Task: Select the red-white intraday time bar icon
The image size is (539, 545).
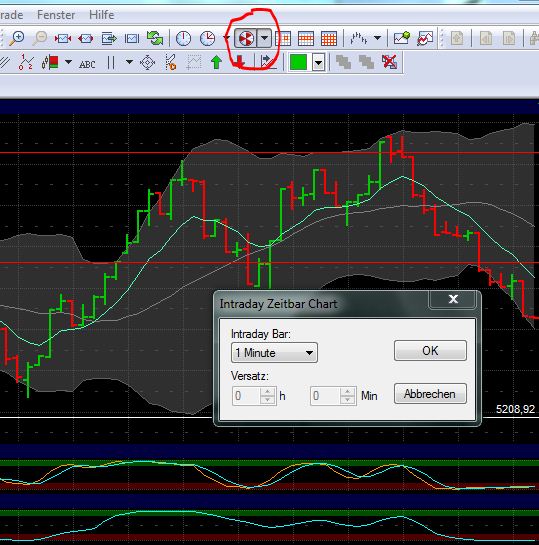Action: [x=246, y=38]
